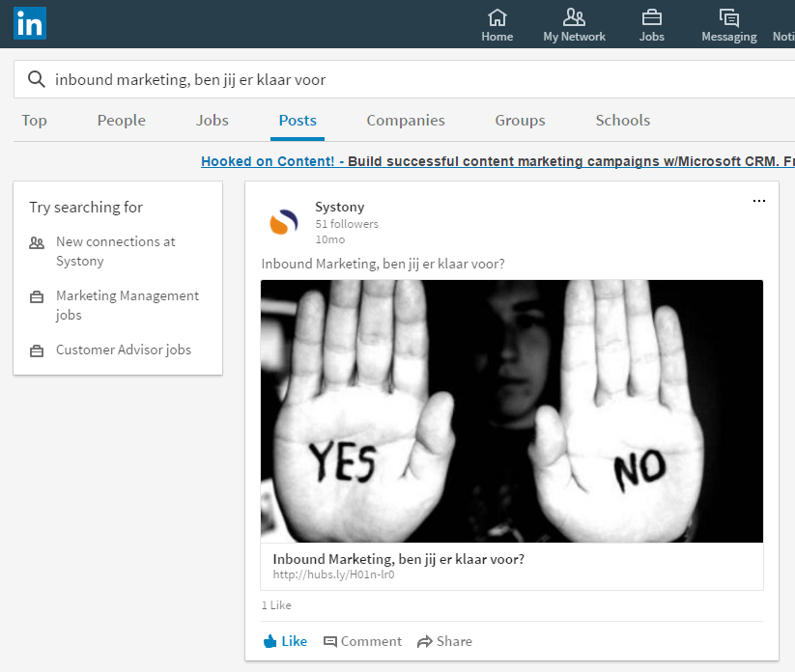Viewport: 795px width, 672px height.
Task: Open post options three-dots menu
Action: (759, 201)
